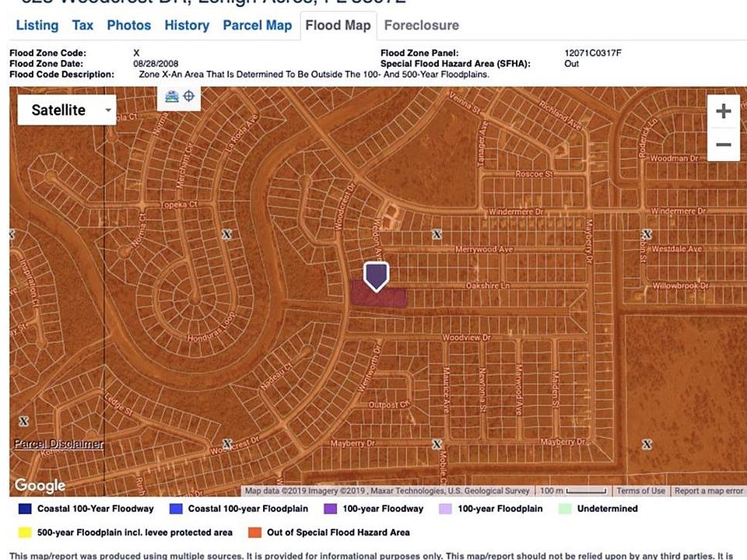
Task: Click the Roscoe St street label
Action: coord(534,174)
